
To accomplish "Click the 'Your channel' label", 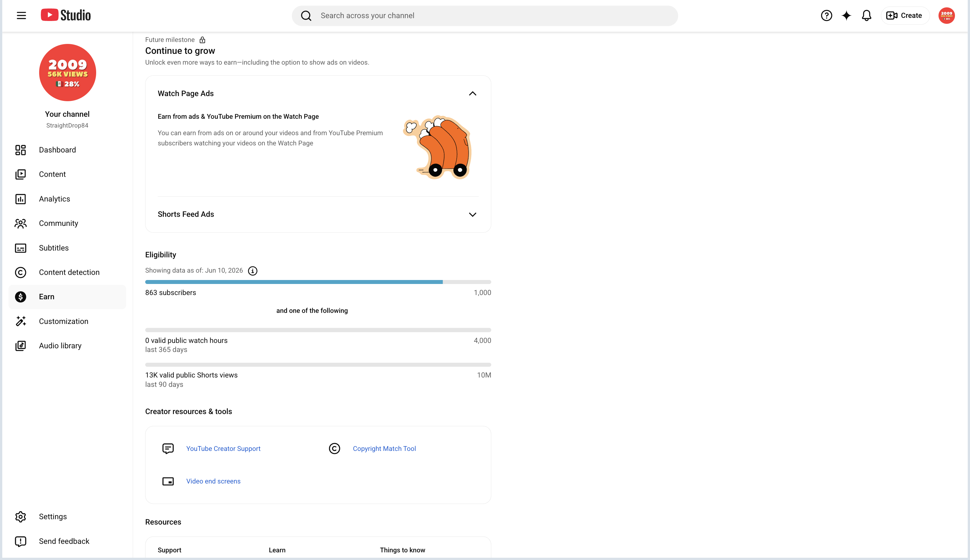I will click(x=68, y=114).
